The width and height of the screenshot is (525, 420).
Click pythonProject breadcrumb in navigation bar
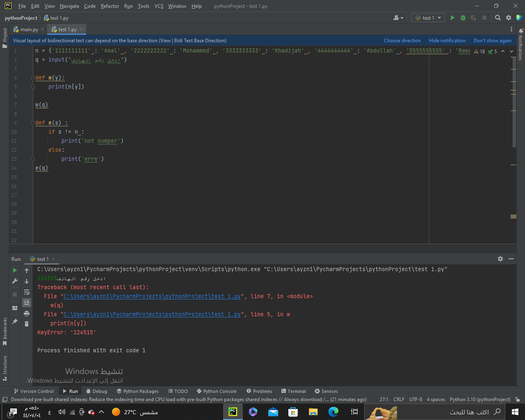click(x=21, y=18)
